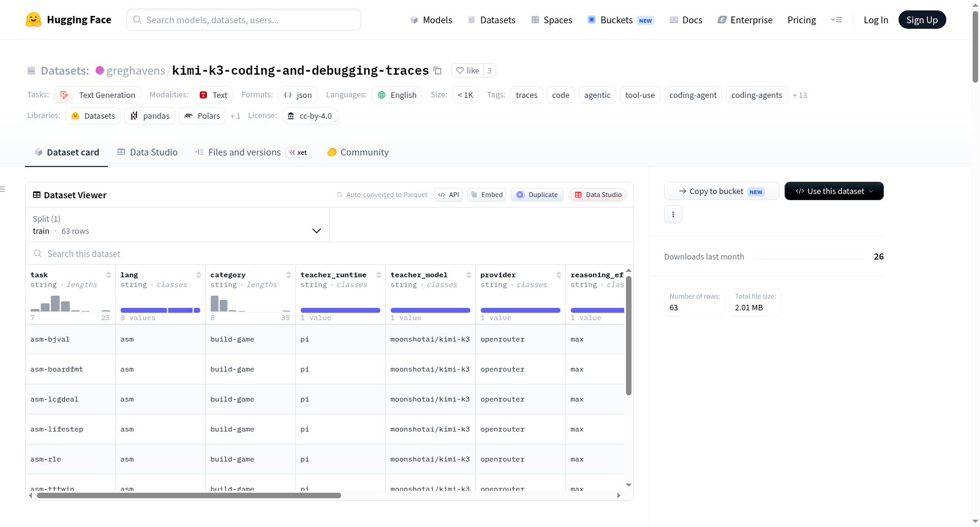Sort the teacher_model column
980x527 pixels.
(x=469, y=275)
